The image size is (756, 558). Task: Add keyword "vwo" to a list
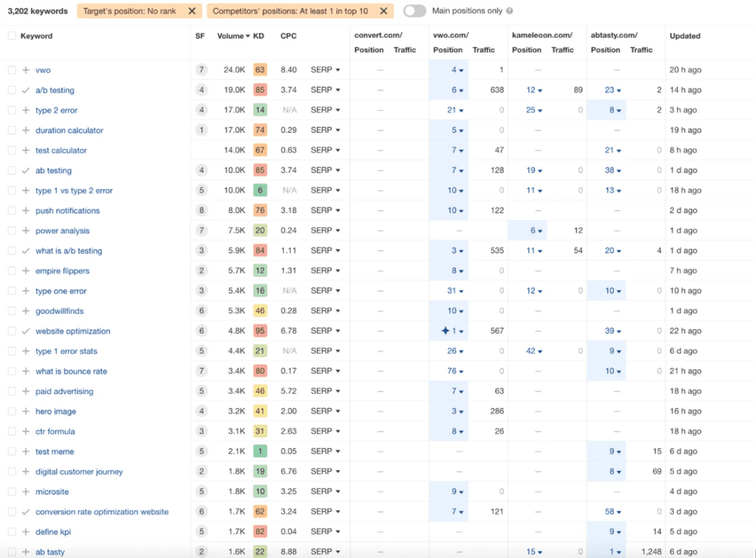26,70
